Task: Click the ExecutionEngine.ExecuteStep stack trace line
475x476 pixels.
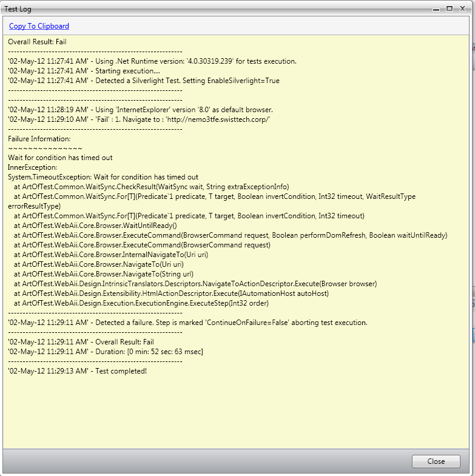Action: (x=141, y=303)
